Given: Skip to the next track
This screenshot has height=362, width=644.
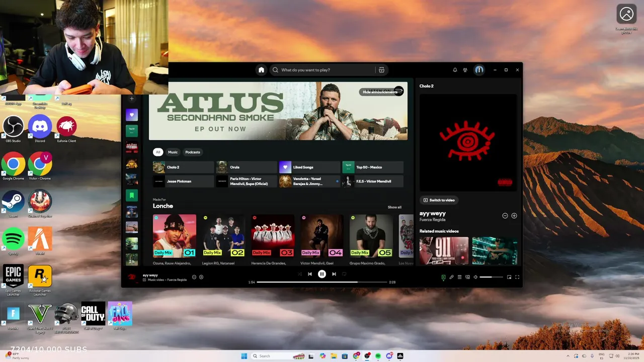Looking at the screenshot, I should click(334, 274).
